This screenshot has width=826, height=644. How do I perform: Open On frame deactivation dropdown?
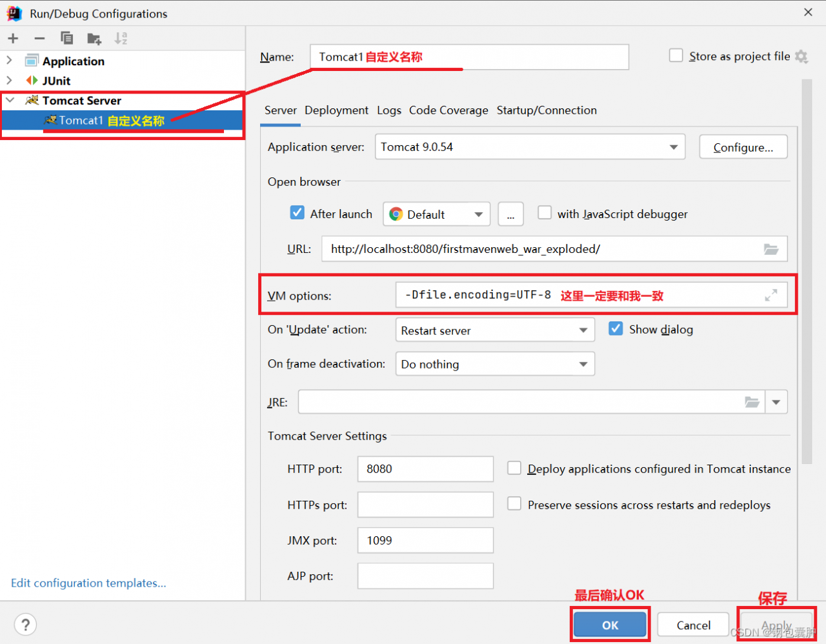coord(583,364)
